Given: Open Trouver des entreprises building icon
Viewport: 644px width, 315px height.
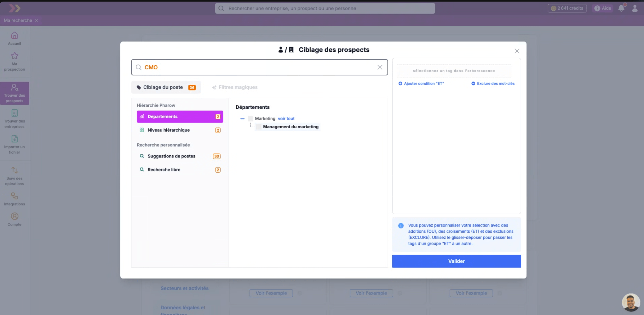Looking at the screenshot, I should pos(14,113).
